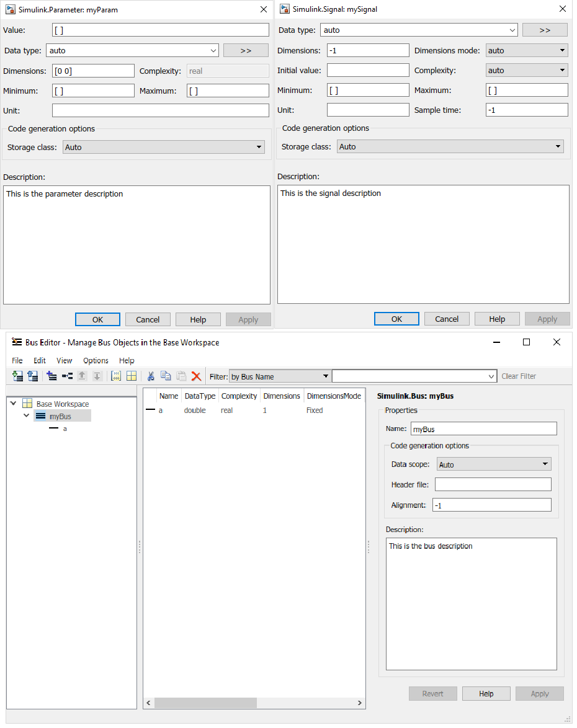Open the Edit menu in Bus Editor

[39, 360]
